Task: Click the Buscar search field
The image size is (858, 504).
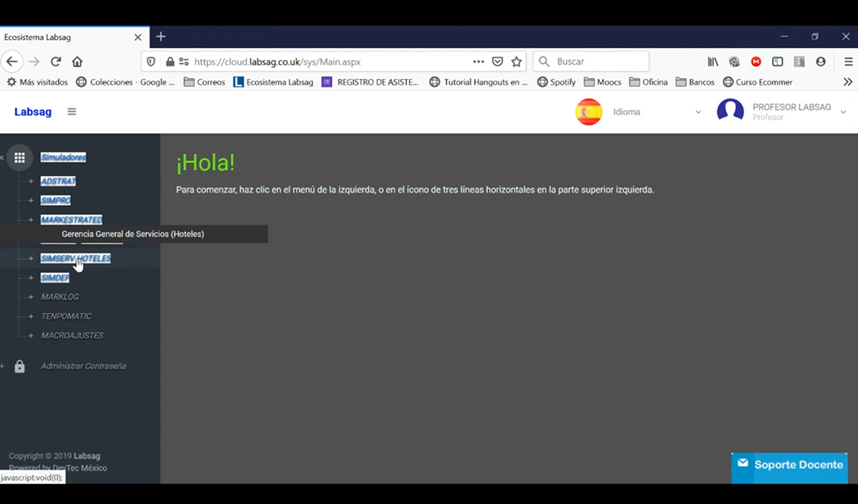Action: (x=592, y=62)
